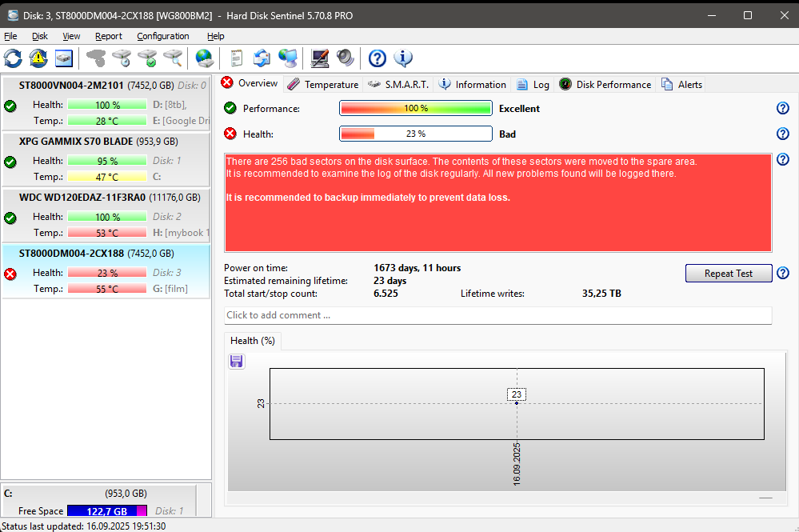This screenshot has width=799, height=532.
Task: Select disk WDC WD120EDAZ-11F3RA0
Action: point(106,215)
